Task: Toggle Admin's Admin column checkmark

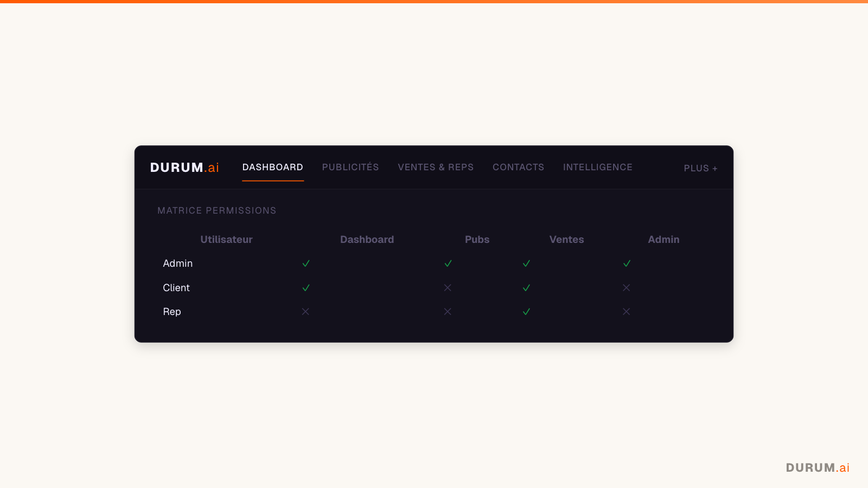Action: coord(626,264)
